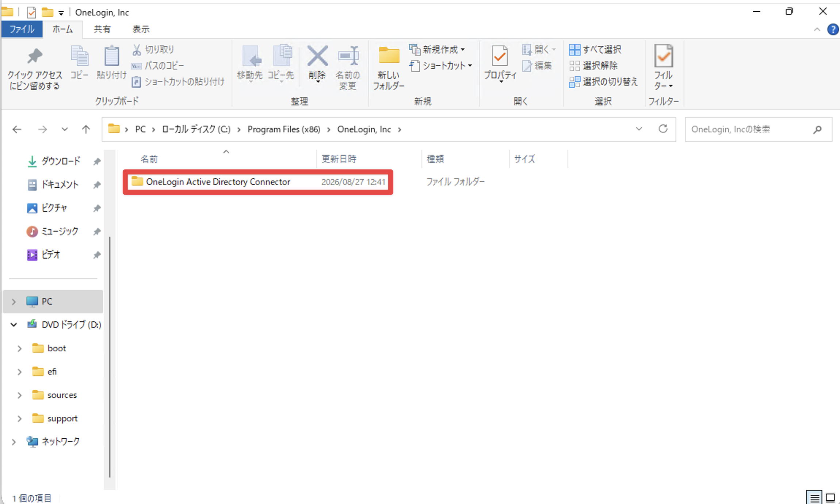The height and width of the screenshot is (504, 840).
Task: Open the File (ファイル) tab
Action: pyautogui.click(x=22, y=29)
